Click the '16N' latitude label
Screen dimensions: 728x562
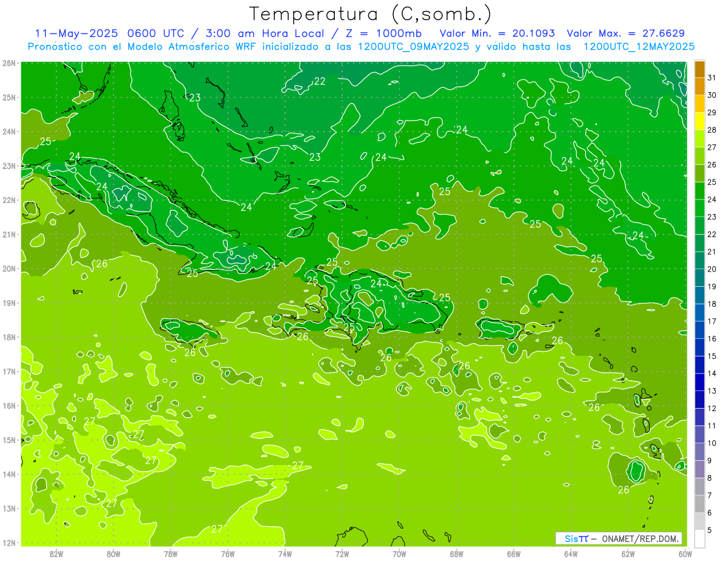[9, 406]
